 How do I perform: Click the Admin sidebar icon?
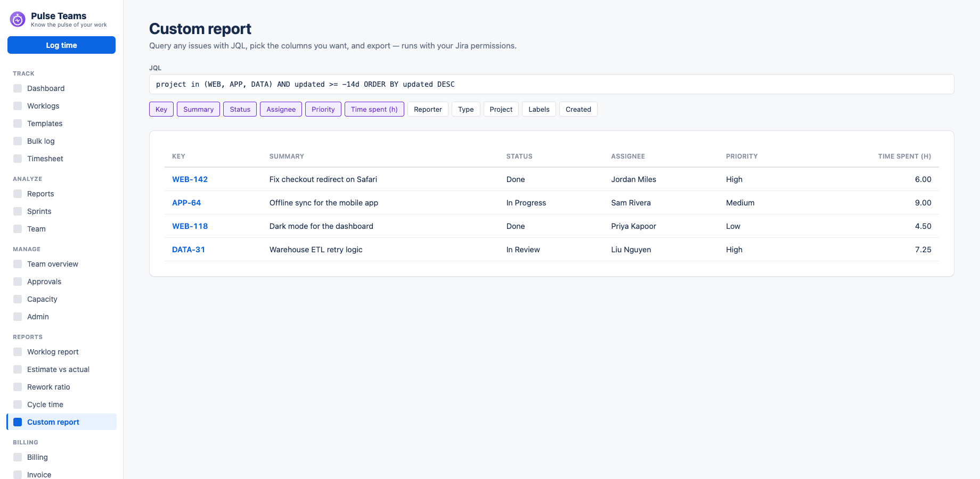18,317
